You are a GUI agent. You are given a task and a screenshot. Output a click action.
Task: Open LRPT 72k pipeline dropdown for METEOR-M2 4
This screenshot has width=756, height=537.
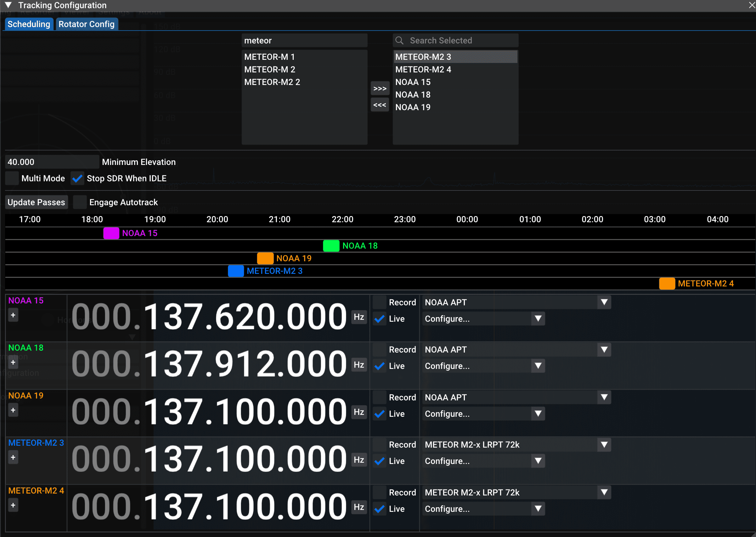516,493
